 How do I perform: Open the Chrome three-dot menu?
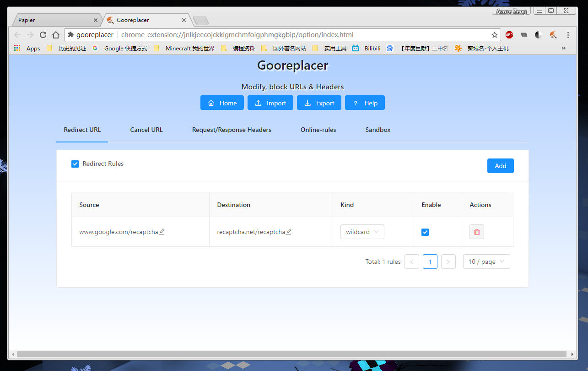click(x=568, y=35)
